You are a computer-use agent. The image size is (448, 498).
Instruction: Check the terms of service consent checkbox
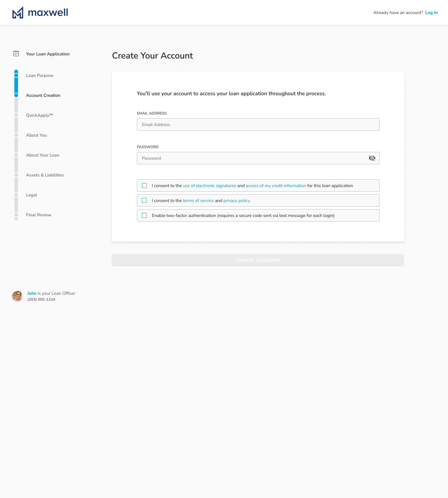[144, 200]
